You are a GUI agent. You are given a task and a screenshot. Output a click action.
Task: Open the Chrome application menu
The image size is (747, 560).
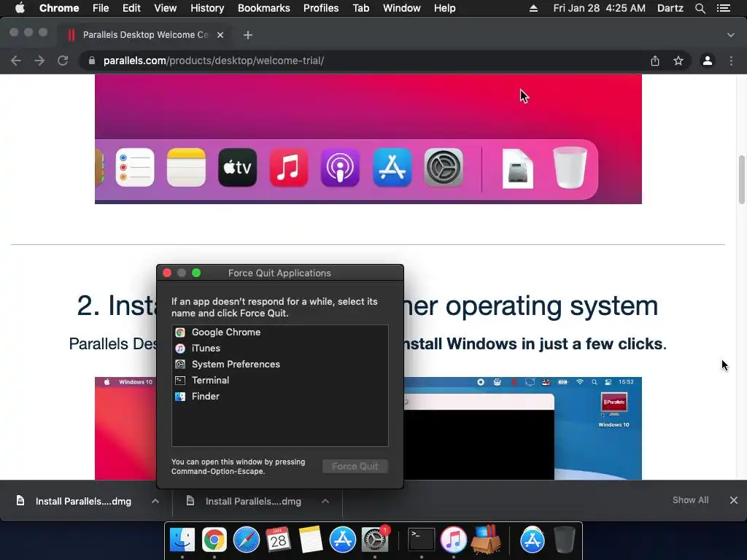[x=59, y=8]
